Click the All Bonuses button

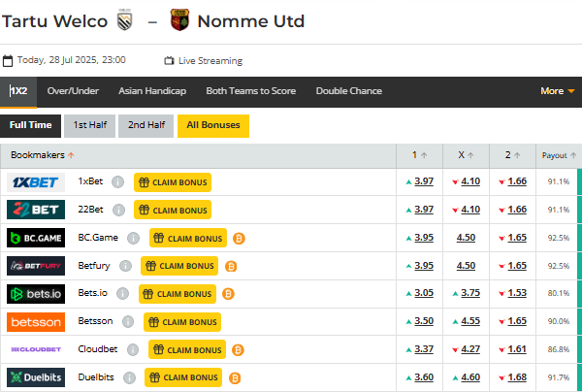213,125
